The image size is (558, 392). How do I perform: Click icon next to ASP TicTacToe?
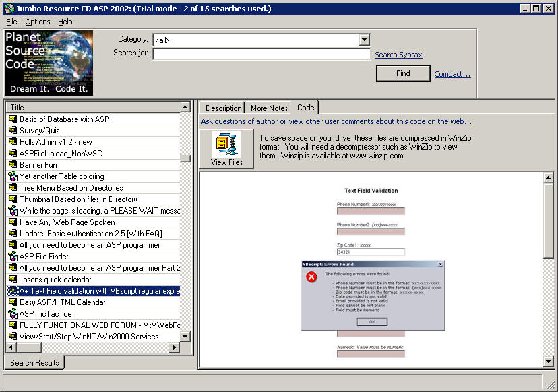coord(12,314)
